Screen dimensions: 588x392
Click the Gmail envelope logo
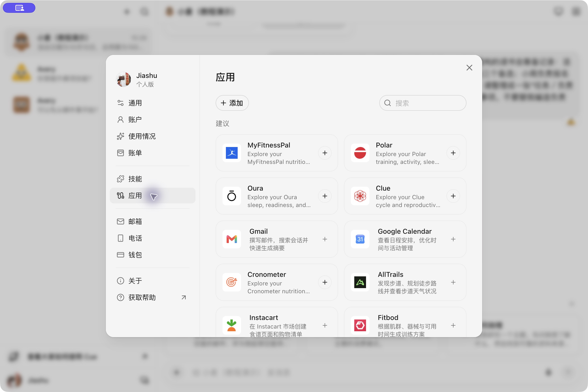click(232, 239)
